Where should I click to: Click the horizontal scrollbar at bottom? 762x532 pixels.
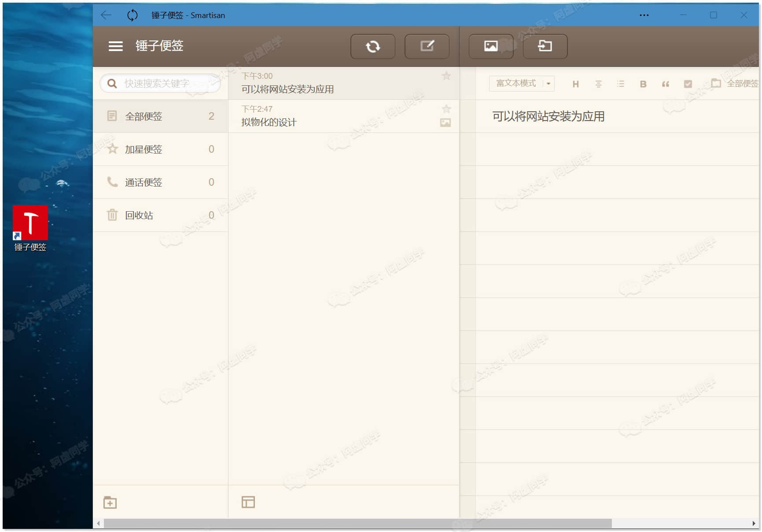[357, 523]
